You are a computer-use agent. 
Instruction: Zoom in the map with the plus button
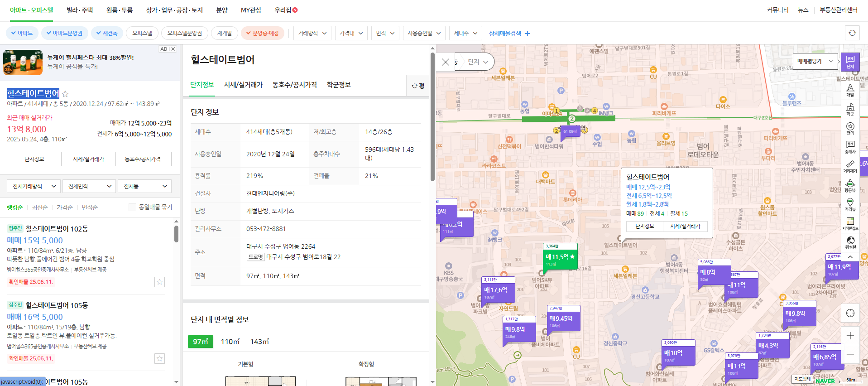click(x=850, y=336)
